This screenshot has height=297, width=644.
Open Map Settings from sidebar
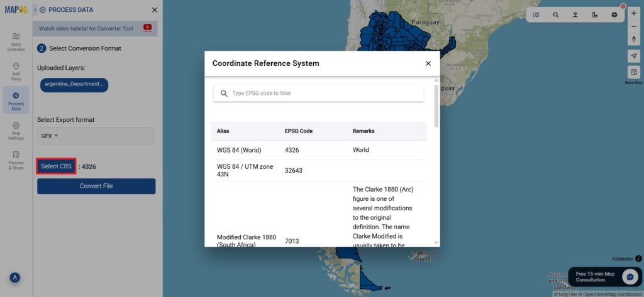[16, 130]
